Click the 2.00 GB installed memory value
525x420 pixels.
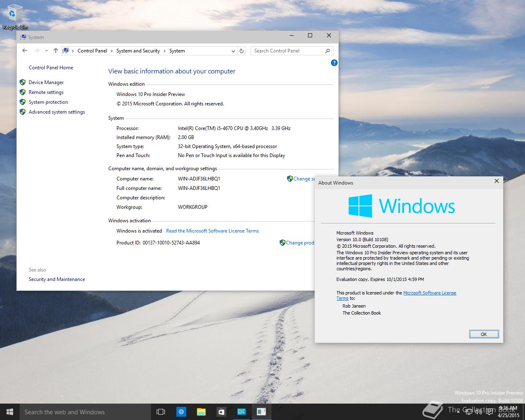186,137
